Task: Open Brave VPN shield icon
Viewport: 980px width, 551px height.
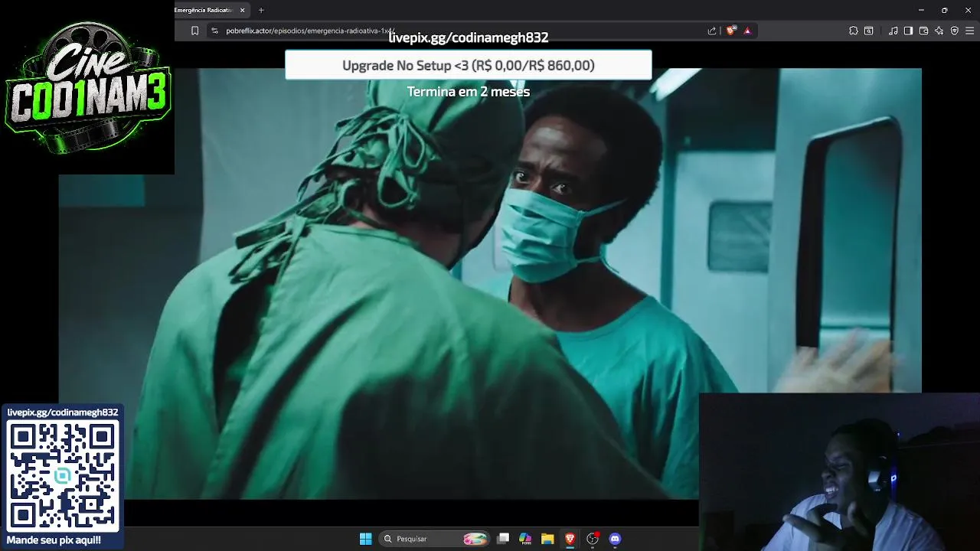Action: pyautogui.click(x=955, y=31)
